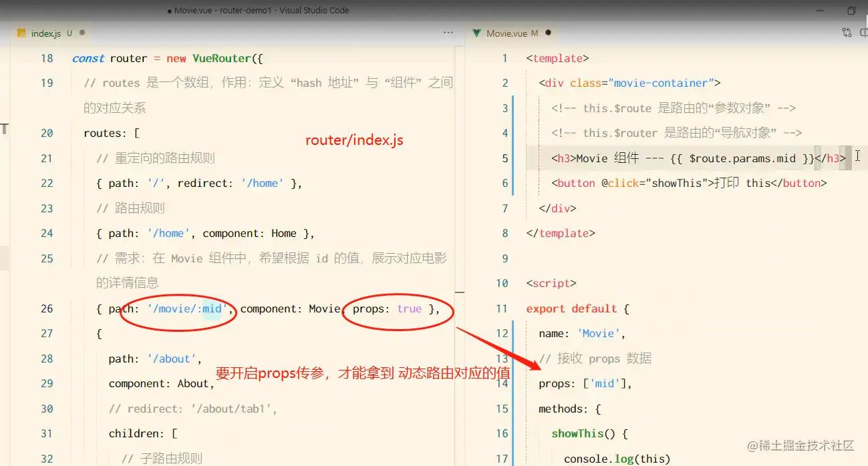Image resolution: width=868 pixels, height=466 pixels.
Task: Minimize the Visual Studio Code window
Action: [x=821, y=11]
